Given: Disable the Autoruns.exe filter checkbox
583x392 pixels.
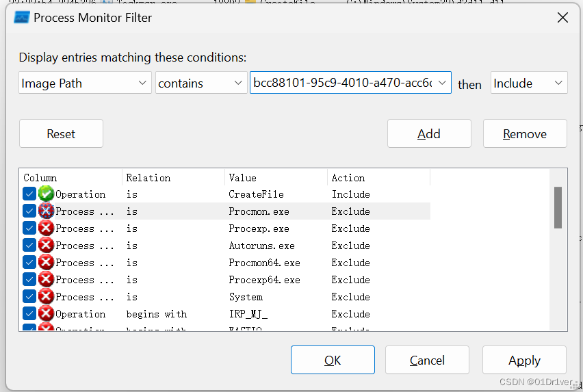Looking at the screenshot, I should pyautogui.click(x=29, y=246).
